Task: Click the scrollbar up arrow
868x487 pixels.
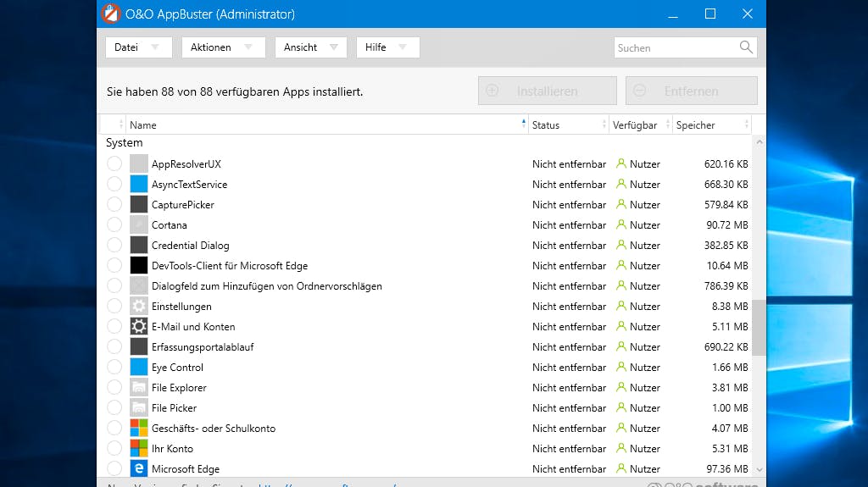Action: 759,143
